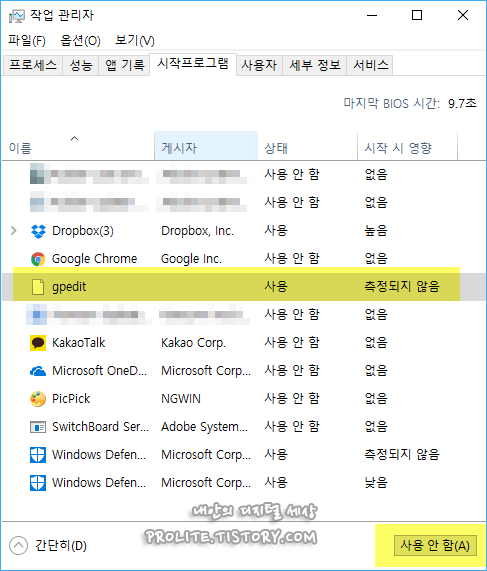Click the Google Inc. publisher cell

click(x=191, y=259)
